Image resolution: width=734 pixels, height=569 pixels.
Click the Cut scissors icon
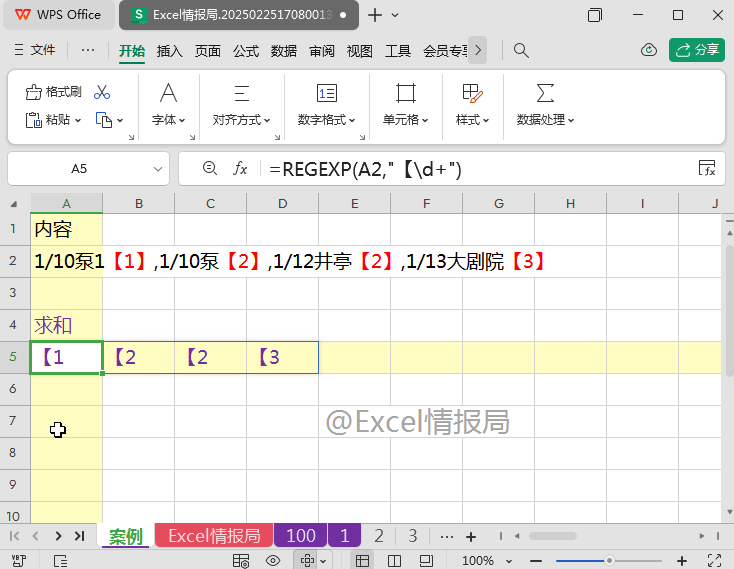(102, 92)
